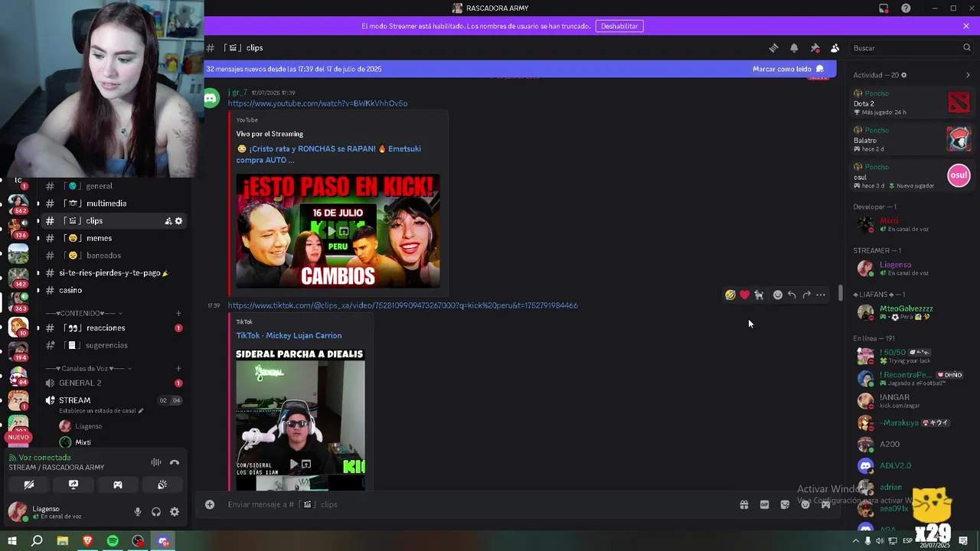980x551 pixels.
Task: React with the laughing emoji
Action: coord(730,295)
